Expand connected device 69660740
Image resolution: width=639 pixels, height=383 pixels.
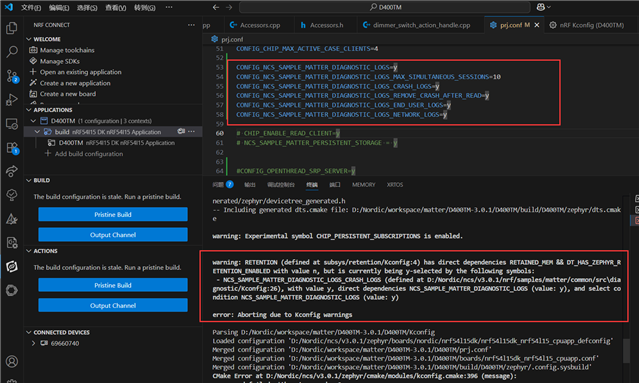click(x=33, y=343)
